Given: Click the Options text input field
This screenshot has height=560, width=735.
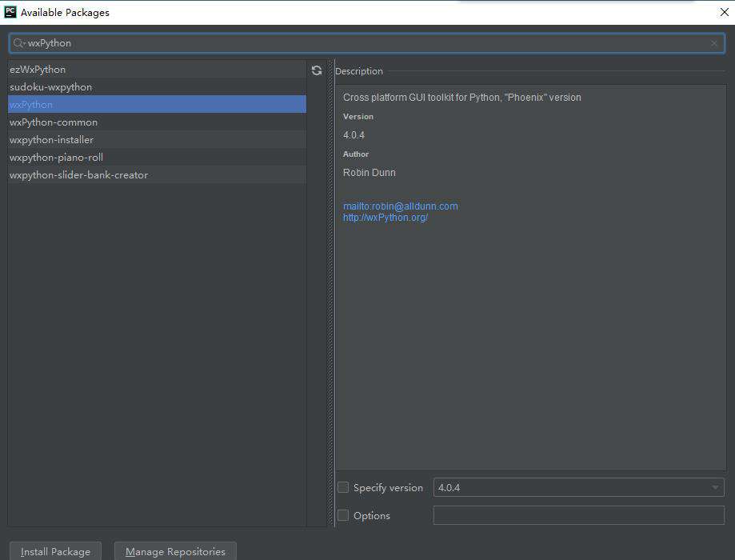Looking at the screenshot, I should [578, 515].
